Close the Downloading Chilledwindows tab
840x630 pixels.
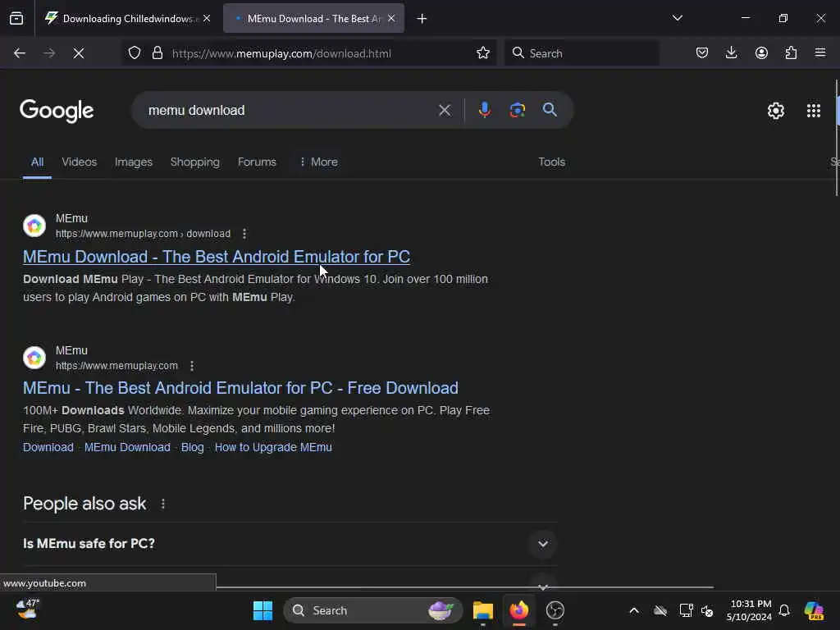[207, 19]
